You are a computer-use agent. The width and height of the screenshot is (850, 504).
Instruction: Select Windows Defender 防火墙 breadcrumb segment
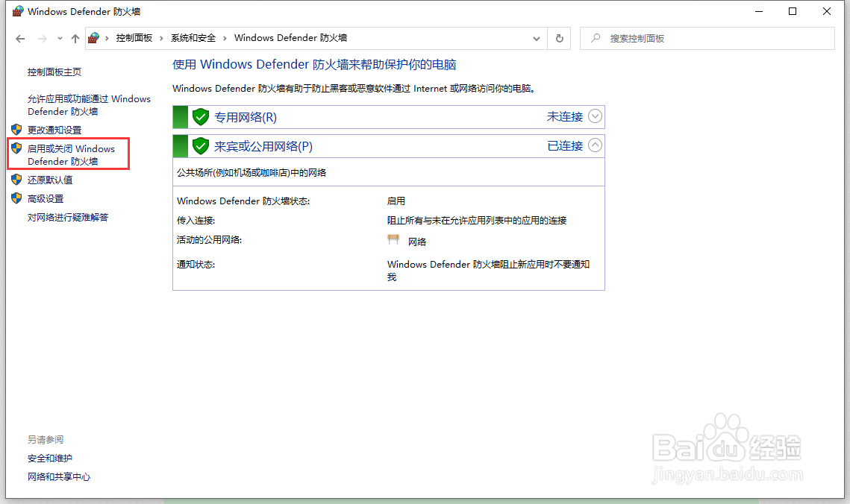click(x=290, y=38)
